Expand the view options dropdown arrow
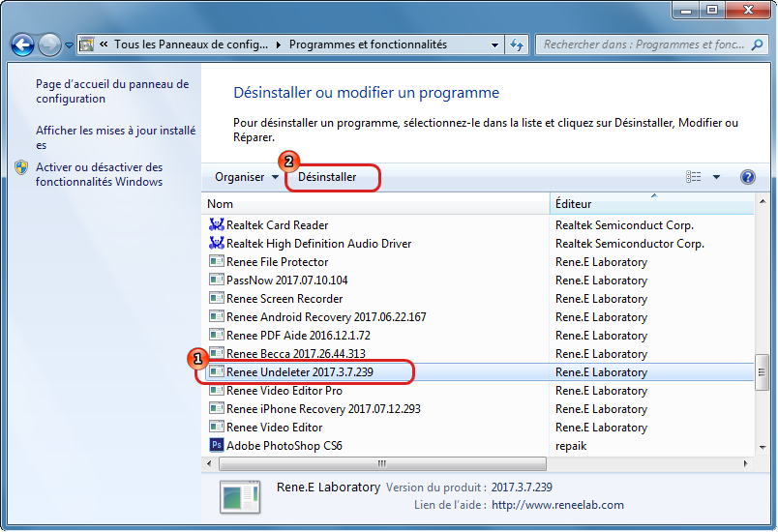The width and height of the screenshot is (778, 532). coord(716,177)
